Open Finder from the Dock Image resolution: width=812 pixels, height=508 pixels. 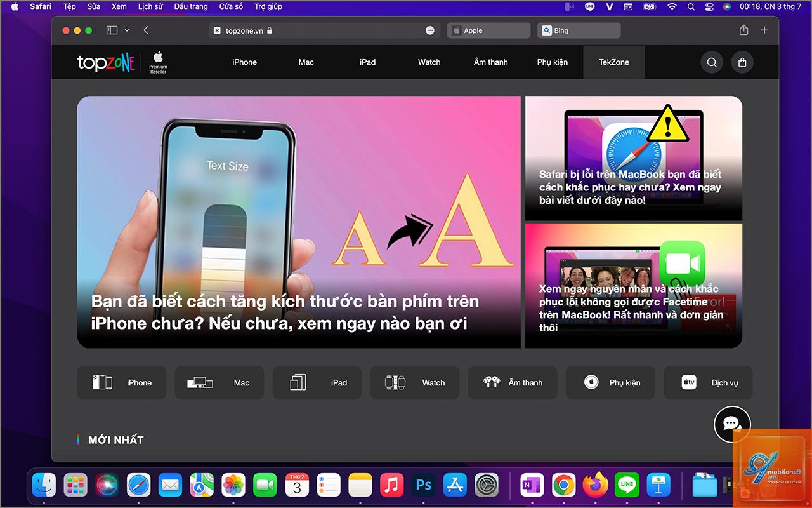tap(44, 486)
